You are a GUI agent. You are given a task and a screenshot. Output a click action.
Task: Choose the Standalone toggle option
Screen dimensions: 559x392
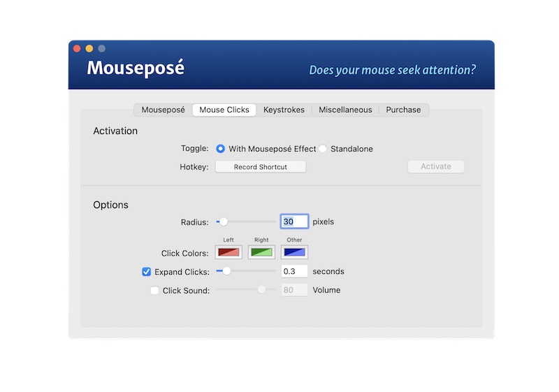coord(323,149)
